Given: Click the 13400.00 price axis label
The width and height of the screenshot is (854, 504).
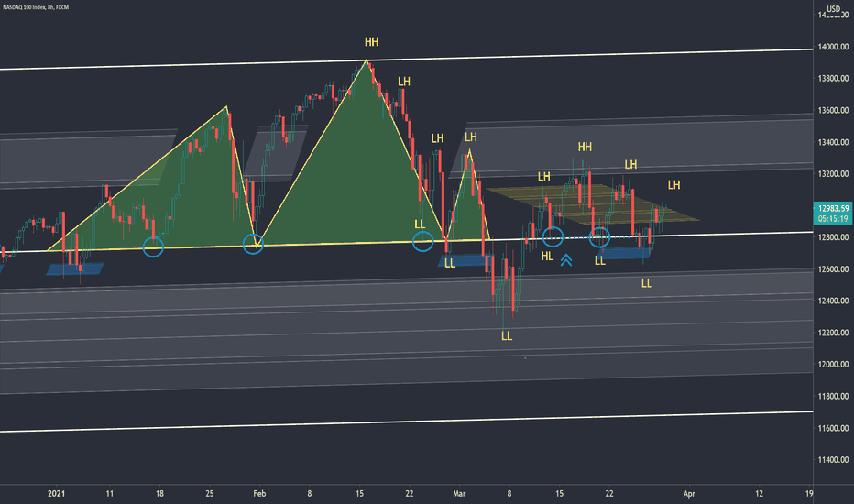Looking at the screenshot, I should [833, 142].
